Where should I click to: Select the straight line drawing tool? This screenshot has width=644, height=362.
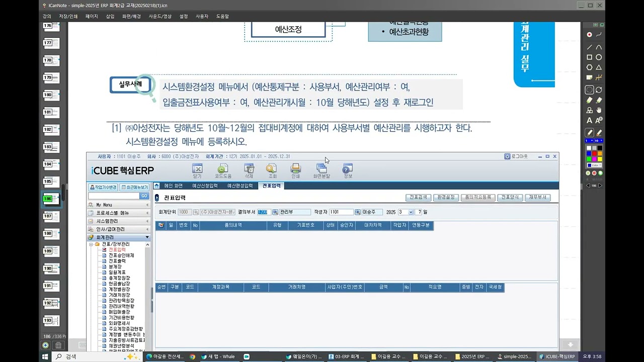click(589, 47)
